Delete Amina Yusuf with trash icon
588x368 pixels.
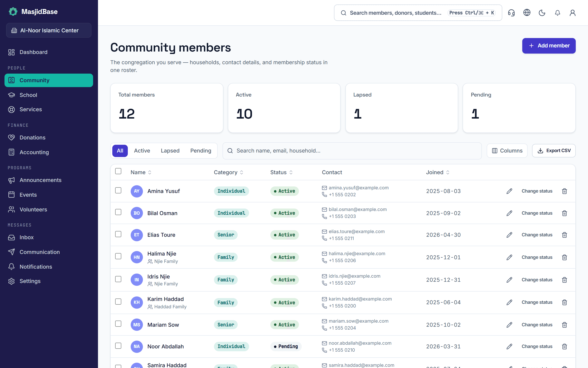tap(565, 191)
